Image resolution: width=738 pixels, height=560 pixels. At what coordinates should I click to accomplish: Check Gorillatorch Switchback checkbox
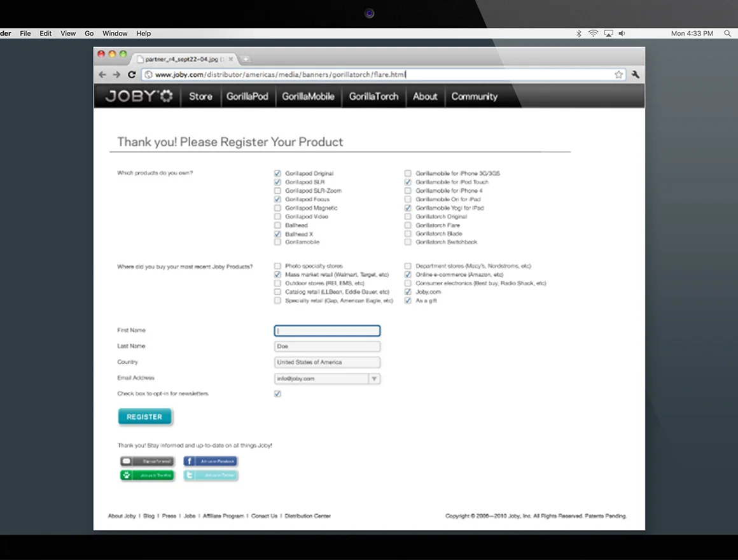tap(408, 242)
